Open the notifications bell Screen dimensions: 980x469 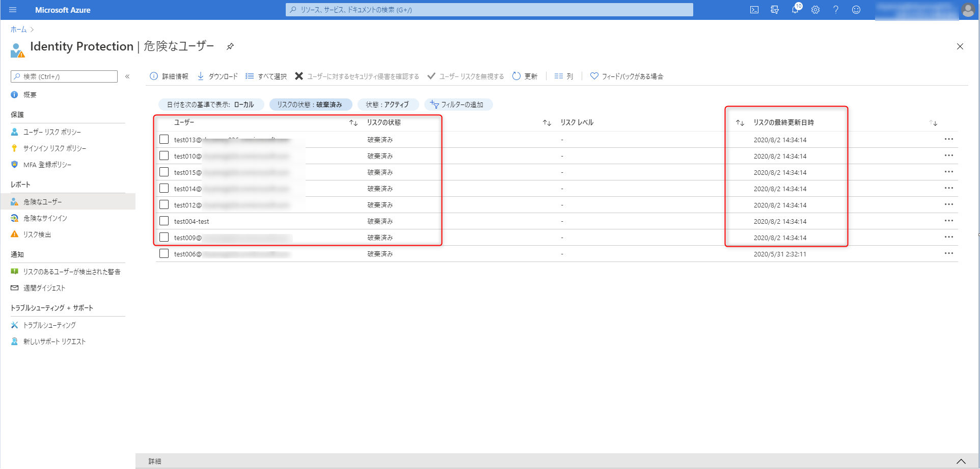click(795, 10)
